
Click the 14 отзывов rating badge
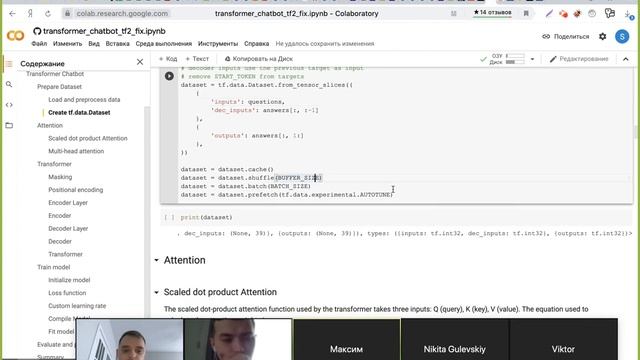[x=492, y=13]
